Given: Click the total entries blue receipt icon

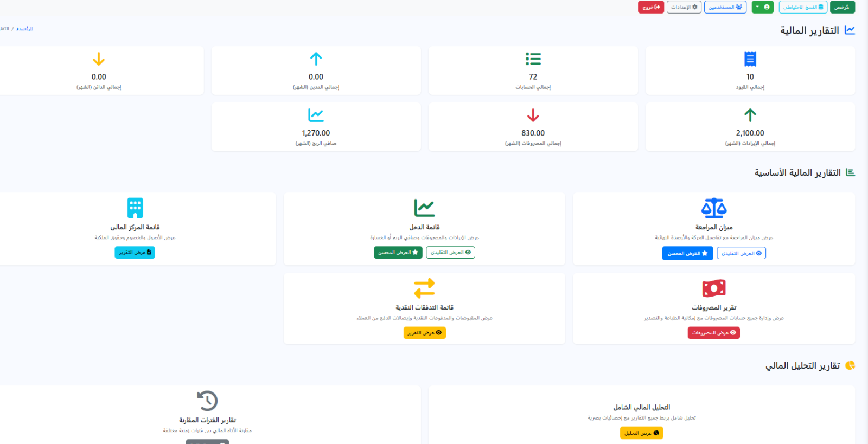Looking at the screenshot, I should [x=750, y=59].
